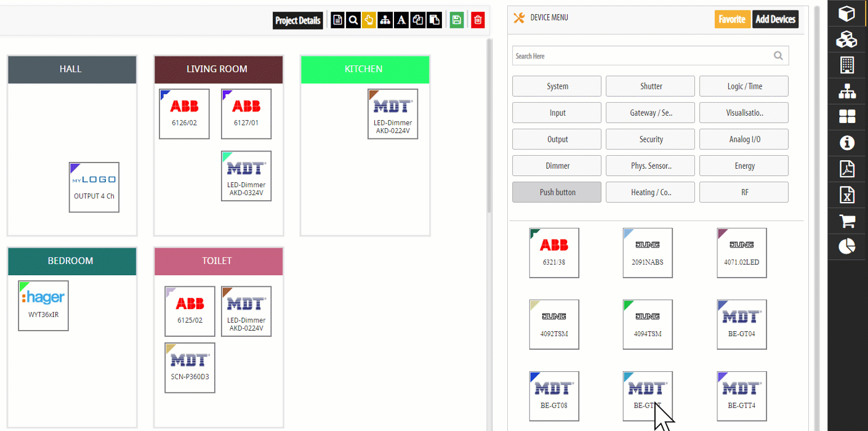Screen dimensions: 868x431
Task: Open the pie chart icon in sidebar
Action: coord(848,247)
